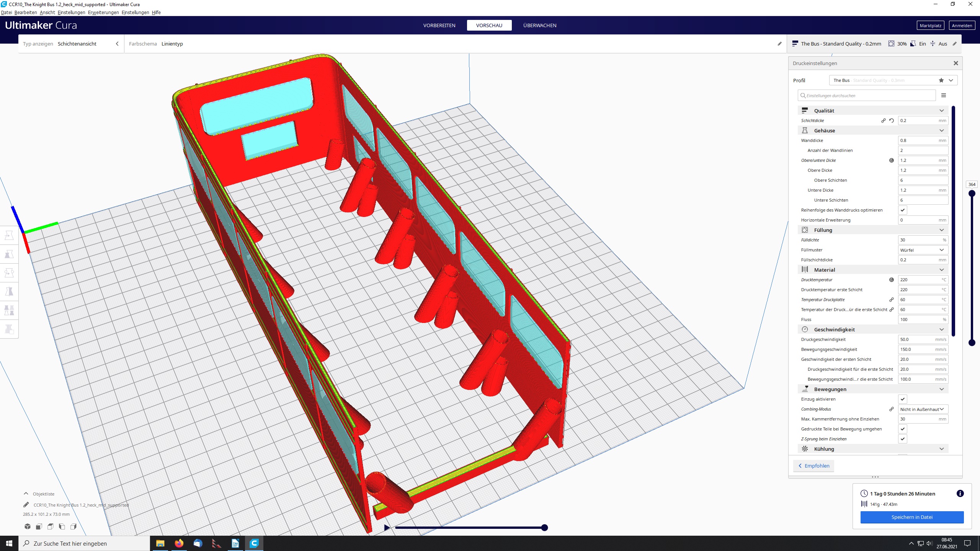
Task: Click the print time info icon
Action: (960, 494)
